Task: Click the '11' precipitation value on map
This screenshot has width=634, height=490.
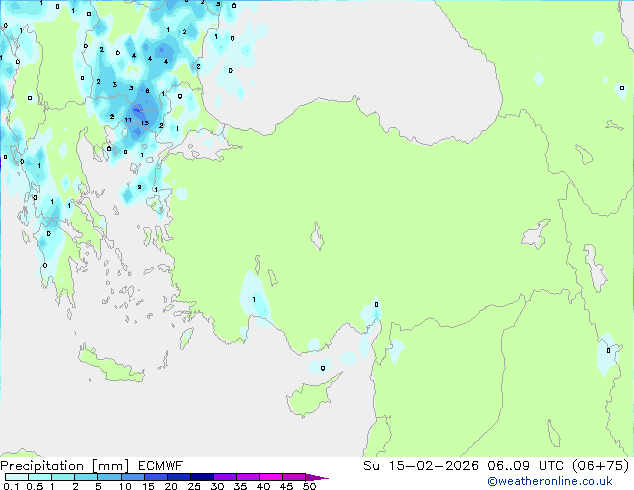Action: click(128, 120)
